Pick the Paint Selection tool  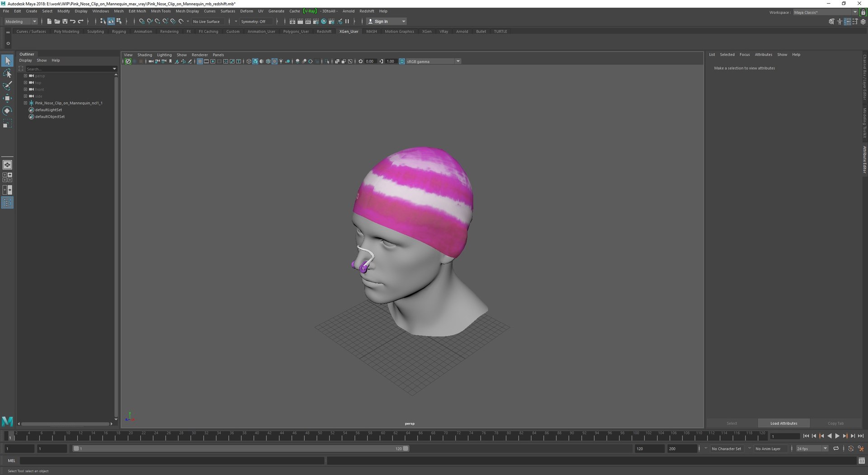(7, 85)
